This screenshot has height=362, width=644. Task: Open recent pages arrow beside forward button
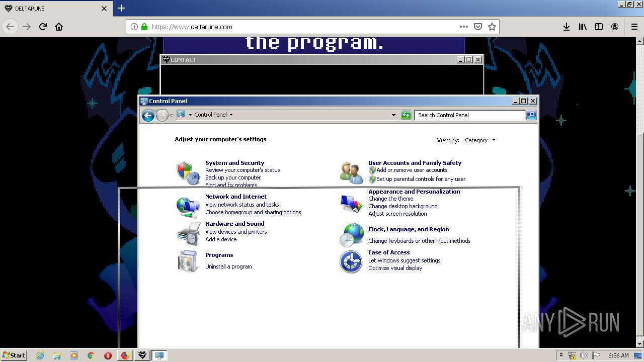point(172,116)
